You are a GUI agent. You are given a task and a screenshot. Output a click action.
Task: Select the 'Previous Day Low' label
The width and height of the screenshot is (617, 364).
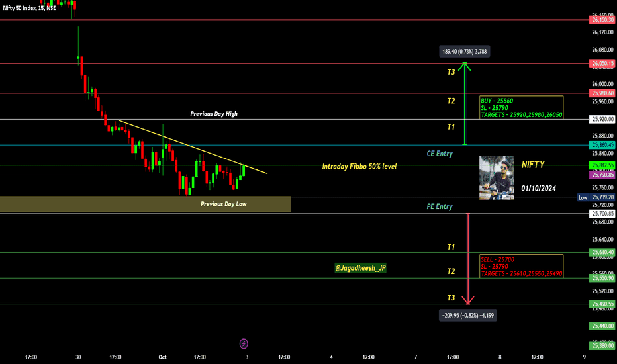(x=224, y=204)
